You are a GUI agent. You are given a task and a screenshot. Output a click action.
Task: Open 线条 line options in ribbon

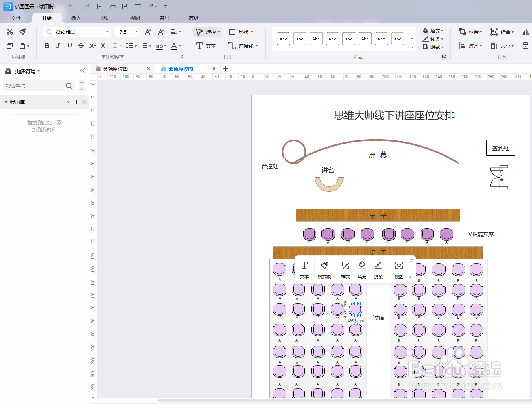point(433,39)
